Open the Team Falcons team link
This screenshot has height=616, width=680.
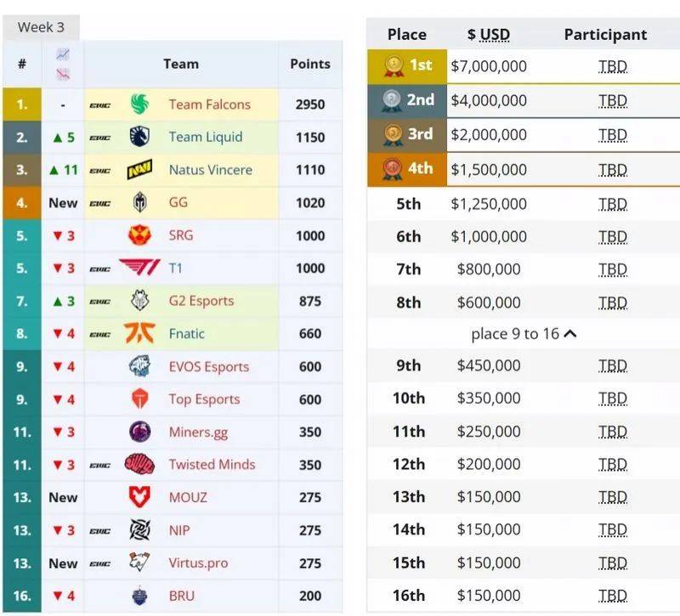[x=209, y=105]
